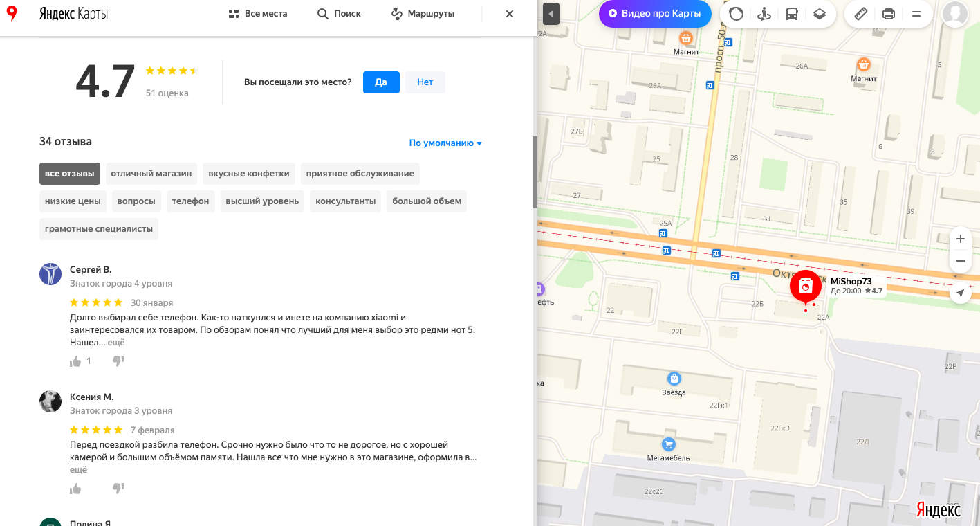Zoom out the map with minus

[x=961, y=261]
